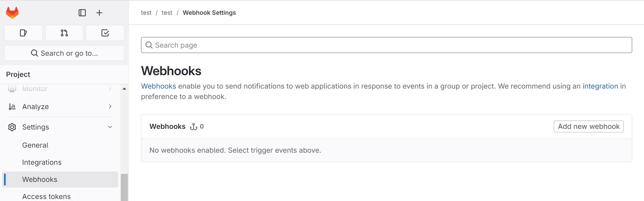644x201 pixels.
Task: Click the GitLab fox logo
Action: tap(12, 13)
